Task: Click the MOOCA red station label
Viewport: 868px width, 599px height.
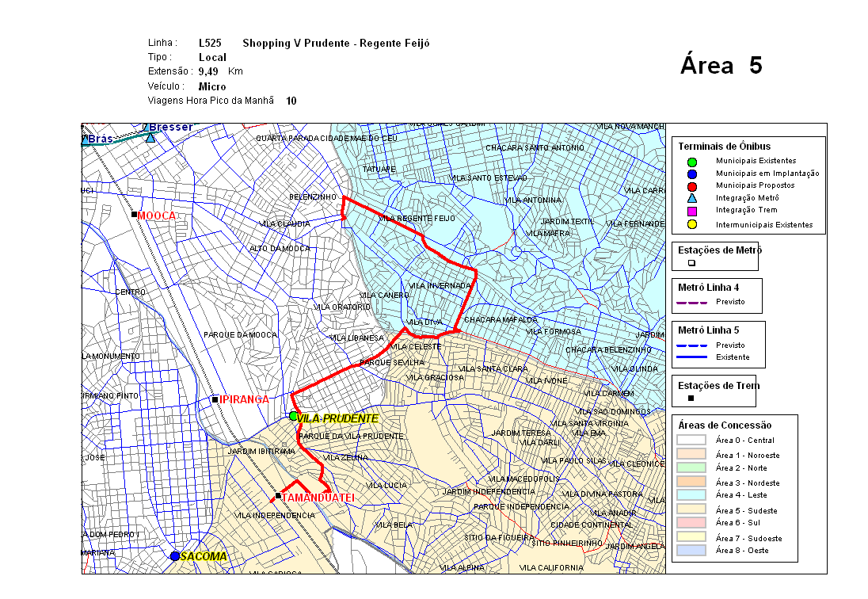Action: [x=157, y=216]
